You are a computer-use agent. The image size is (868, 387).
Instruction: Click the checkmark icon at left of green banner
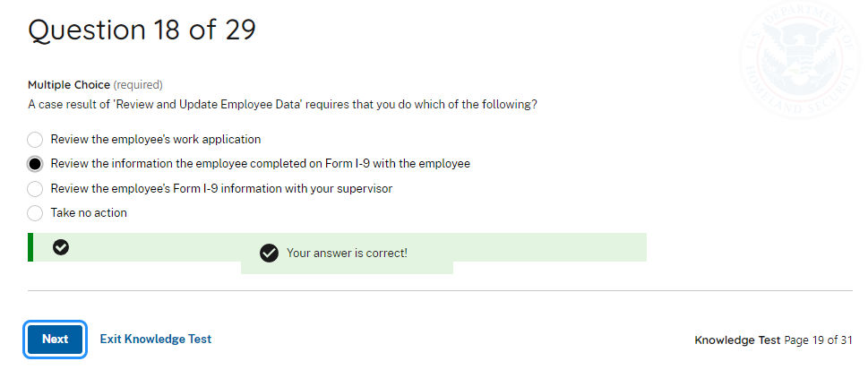(61, 247)
